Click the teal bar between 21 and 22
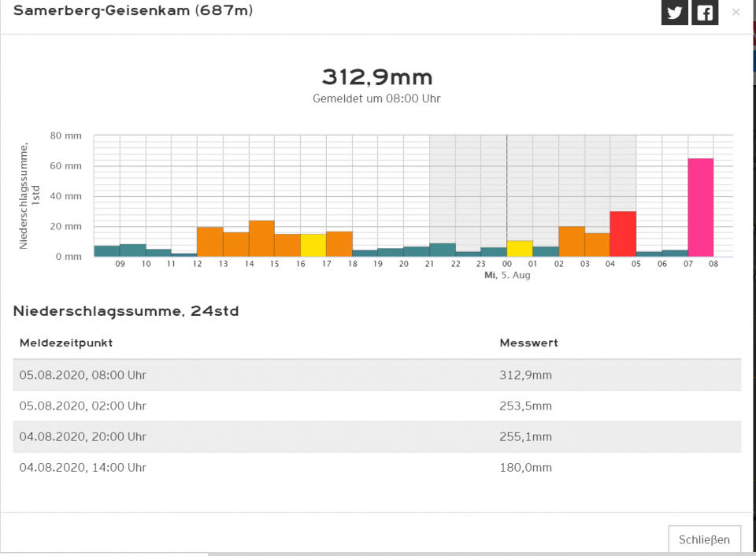 (443, 250)
